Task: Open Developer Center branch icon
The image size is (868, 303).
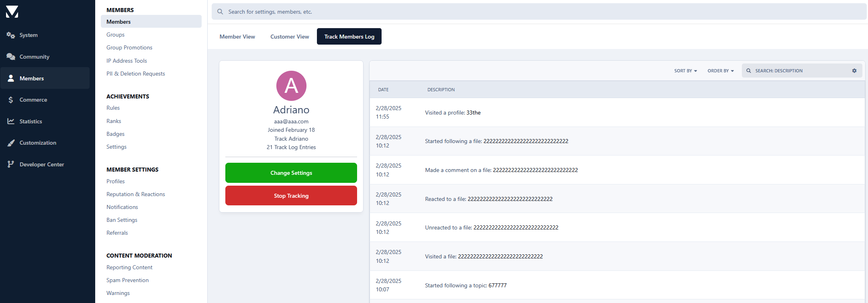Action: pyautogui.click(x=11, y=164)
